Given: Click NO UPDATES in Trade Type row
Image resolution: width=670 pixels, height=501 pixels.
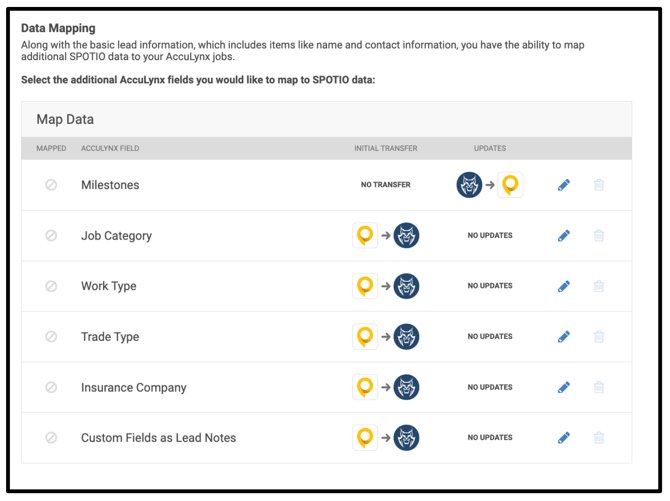Looking at the screenshot, I should tap(490, 337).
